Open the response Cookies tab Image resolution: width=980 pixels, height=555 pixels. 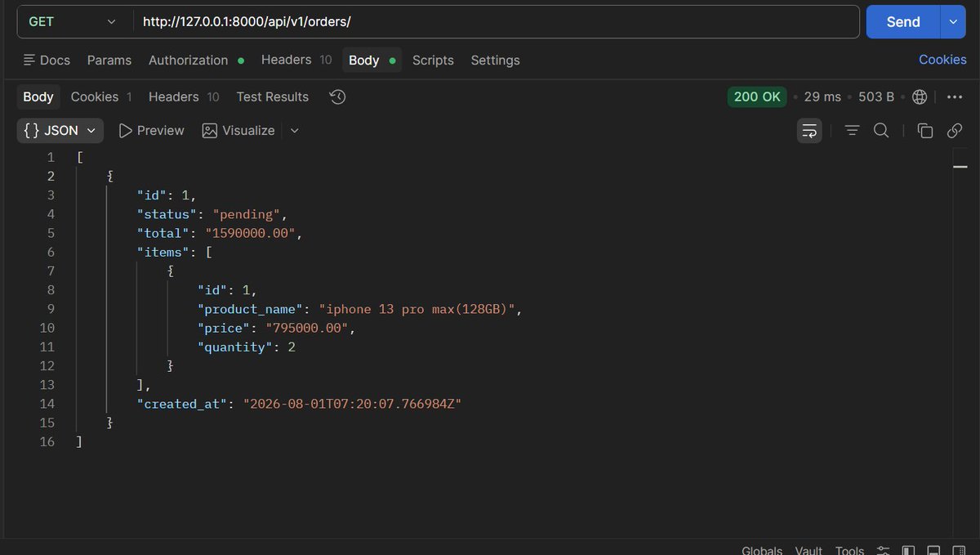point(101,96)
